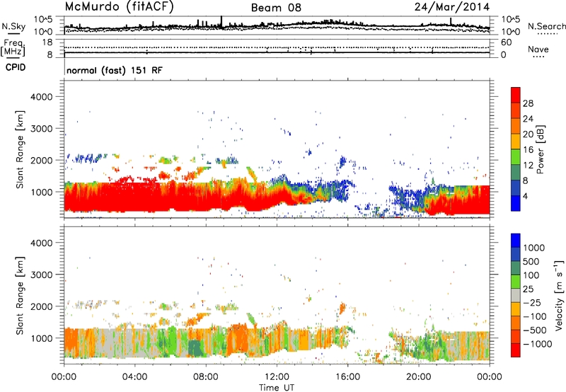Click the gray segment of the velocity colorbar
Screen dimensions: 566x392
[x=516, y=295]
